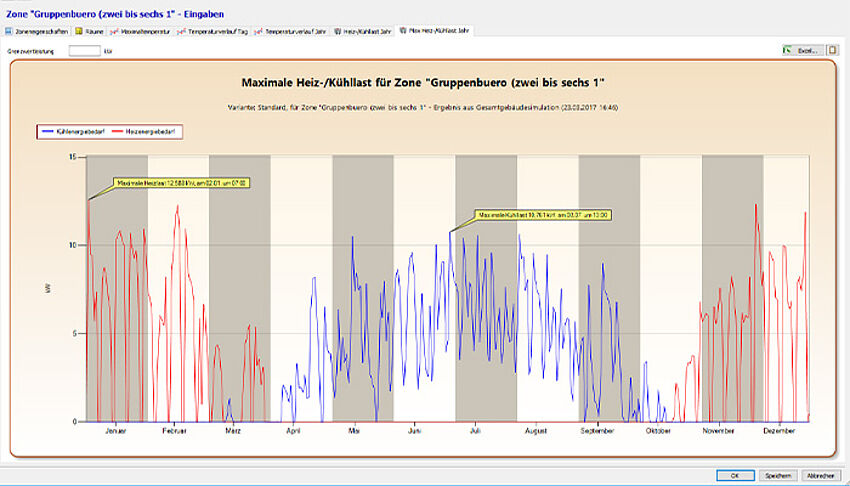Screen dimensions: 850x486
Task: Click the Räume tab icon
Action: (x=79, y=31)
